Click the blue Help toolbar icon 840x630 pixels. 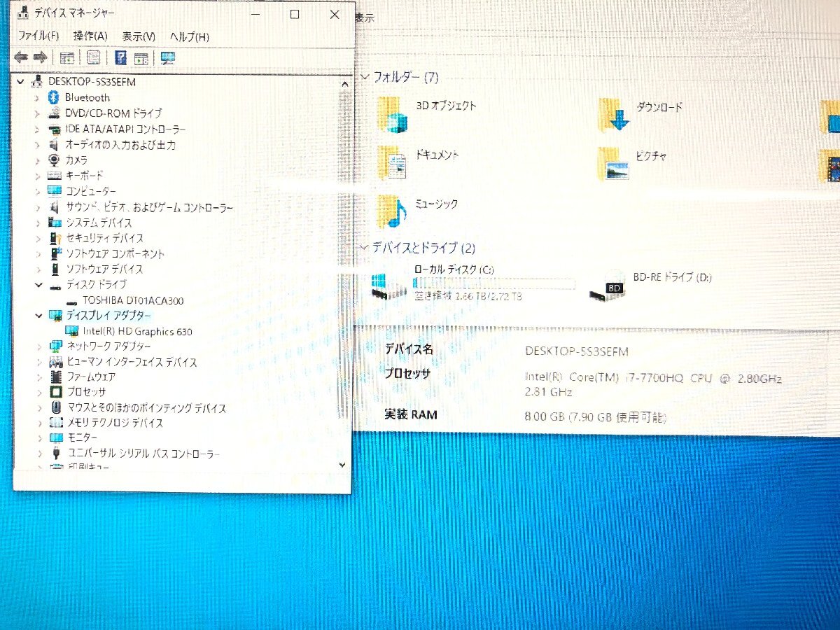tap(120, 58)
